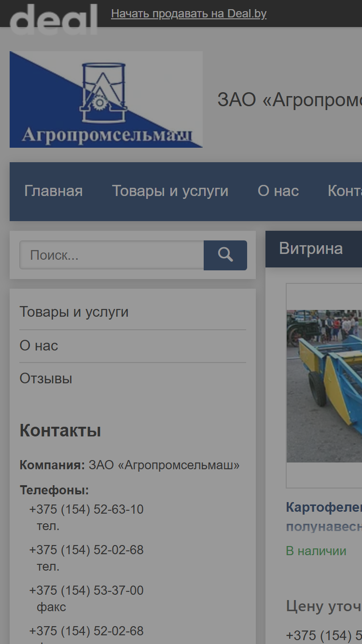Open О нас in navigation bar
This screenshot has height=644, width=362.
278,191
